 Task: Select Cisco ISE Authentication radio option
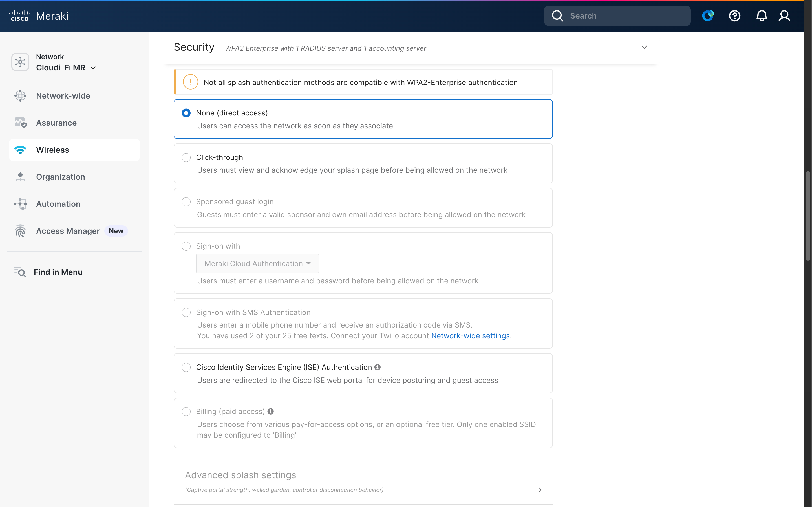pyautogui.click(x=186, y=367)
